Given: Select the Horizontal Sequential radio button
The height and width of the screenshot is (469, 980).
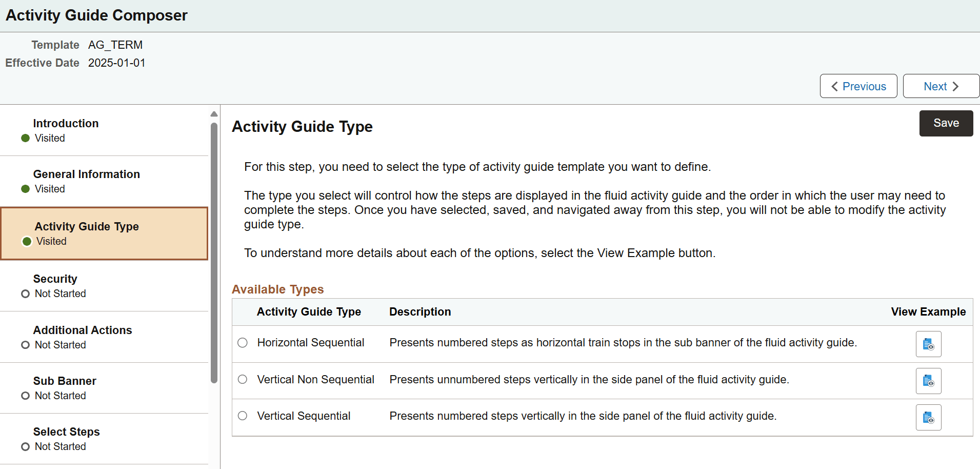Looking at the screenshot, I should pyautogui.click(x=243, y=343).
